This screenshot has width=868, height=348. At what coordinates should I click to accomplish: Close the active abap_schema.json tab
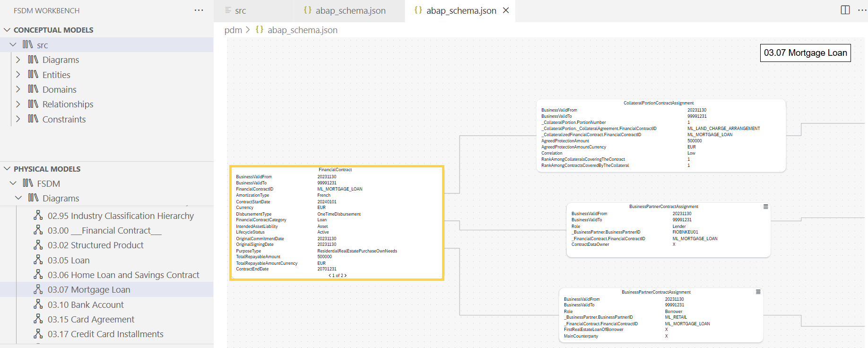coord(506,10)
